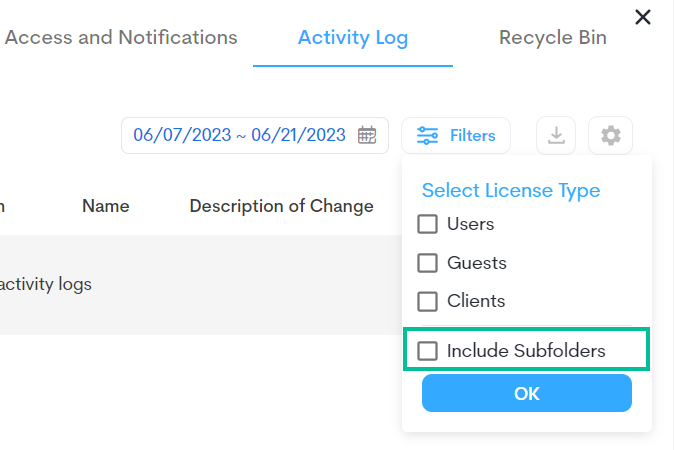Viewport: 674px width, 450px height.
Task: Open the gear settings icon
Action: (610, 136)
